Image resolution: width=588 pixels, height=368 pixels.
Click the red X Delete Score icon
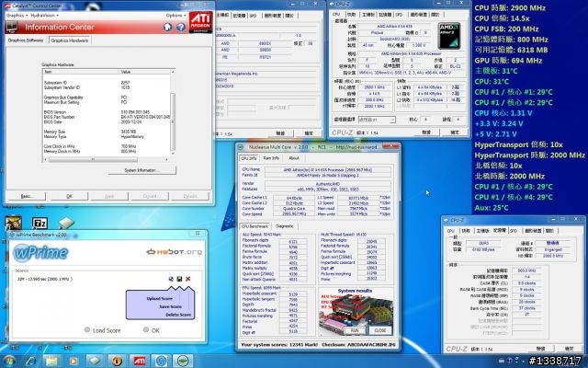tap(187, 279)
